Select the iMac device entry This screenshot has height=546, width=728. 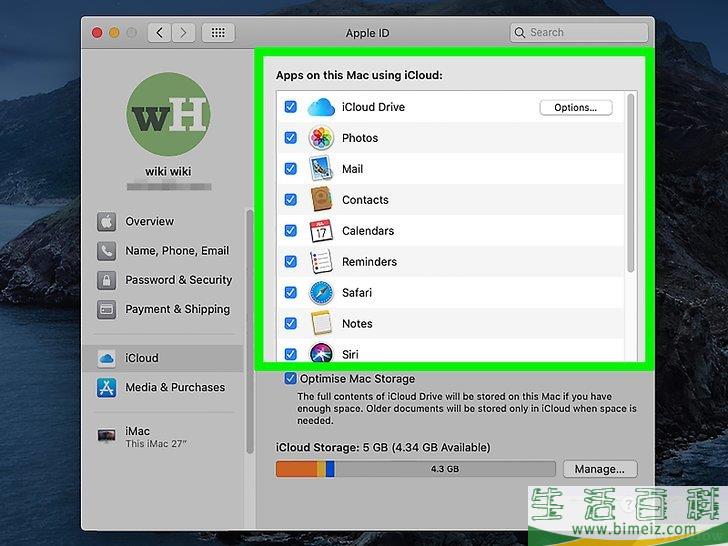[163, 436]
